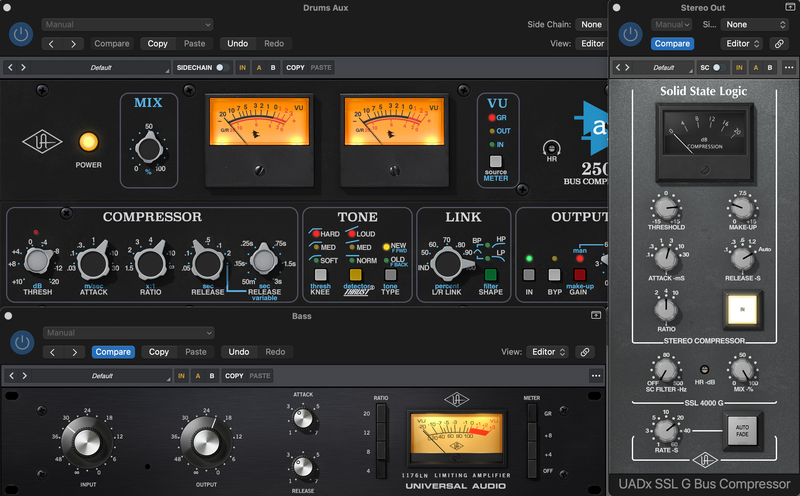
Task: Toggle the BYP bypass button in Output
Action: point(556,273)
